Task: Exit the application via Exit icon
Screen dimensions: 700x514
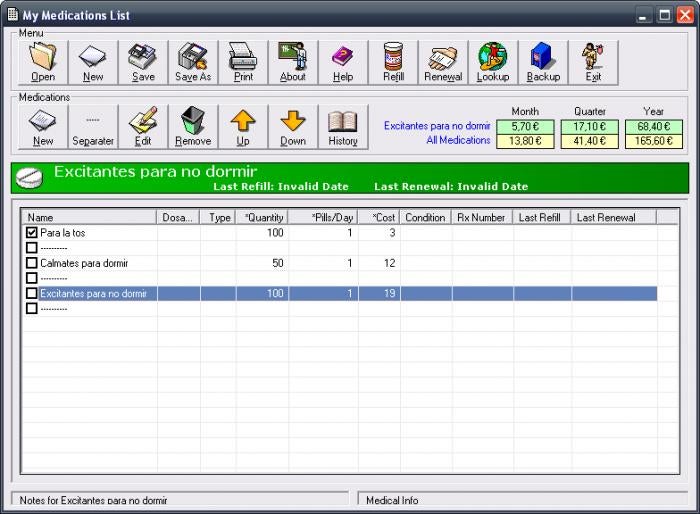Action: pos(593,62)
